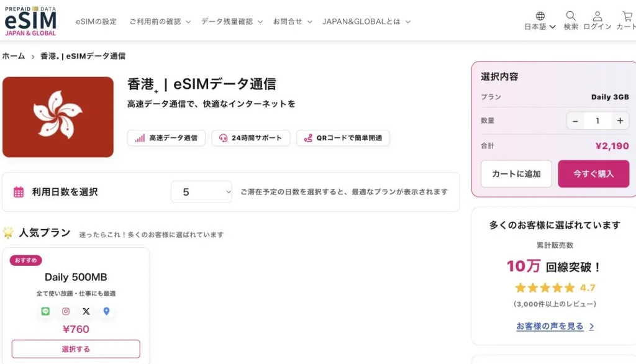Click the Hong Kong flag image

tap(58, 117)
